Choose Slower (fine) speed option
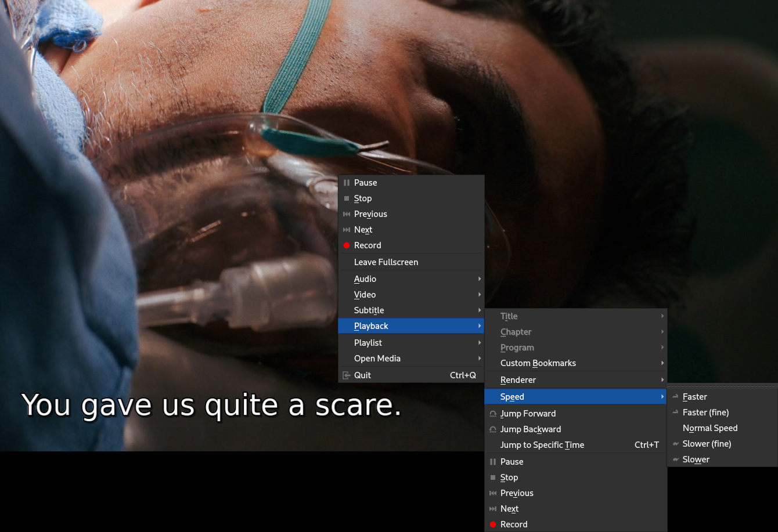778x532 pixels. click(x=722, y=444)
